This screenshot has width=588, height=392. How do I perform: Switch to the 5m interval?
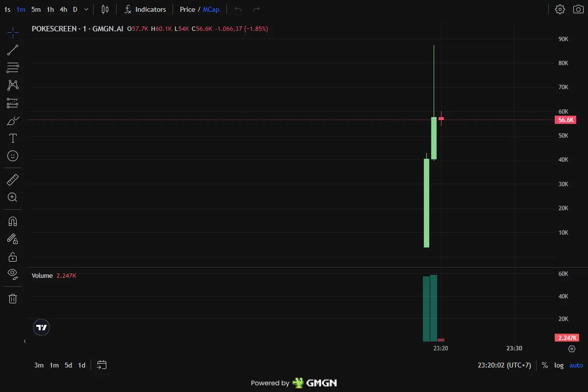point(36,9)
